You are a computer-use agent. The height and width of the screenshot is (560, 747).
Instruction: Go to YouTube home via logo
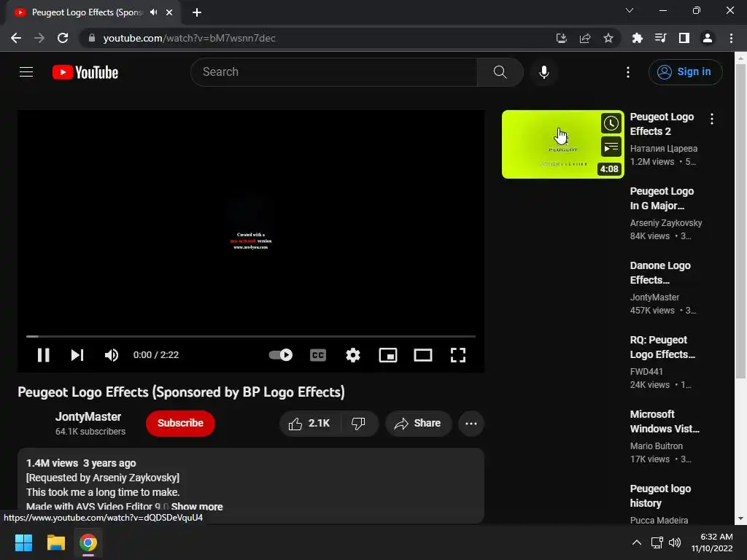click(x=85, y=72)
